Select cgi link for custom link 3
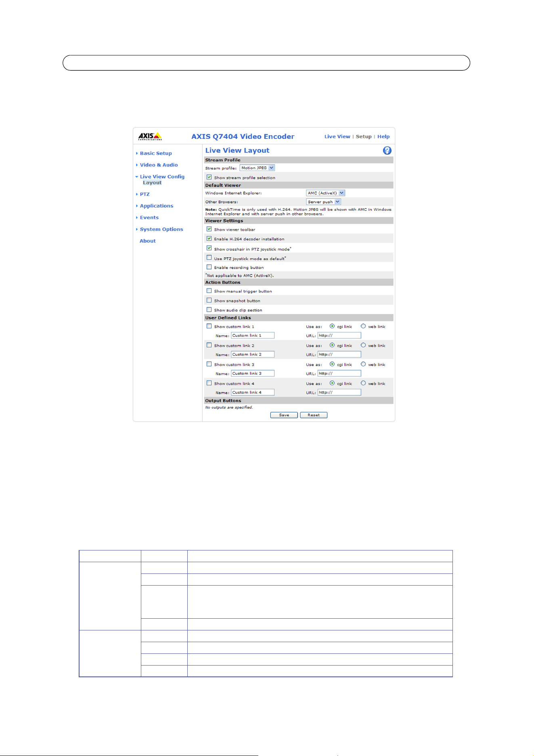534x756 pixels. click(332, 364)
